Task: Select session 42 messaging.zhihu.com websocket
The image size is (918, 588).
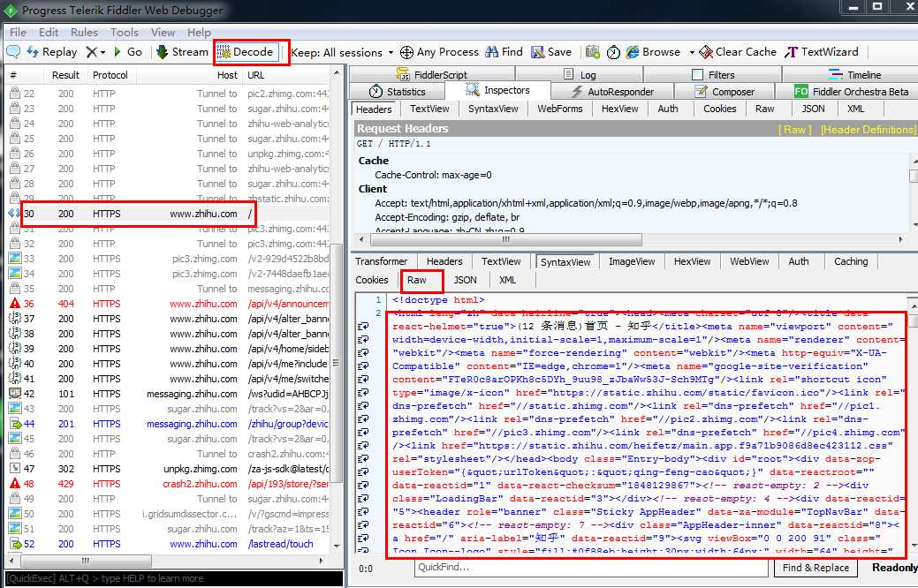Action: tap(168, 394)
